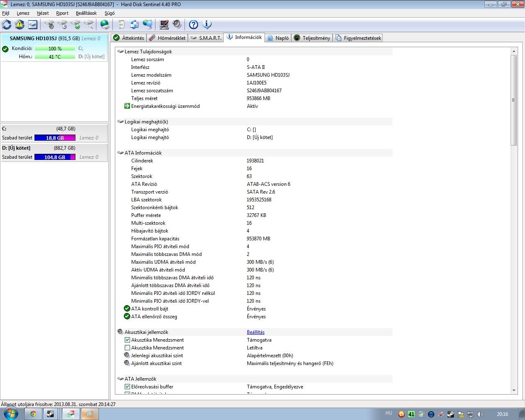The image size is (525, 420).
Task: Open the Windows Start orb
Action: coord(11,413)
